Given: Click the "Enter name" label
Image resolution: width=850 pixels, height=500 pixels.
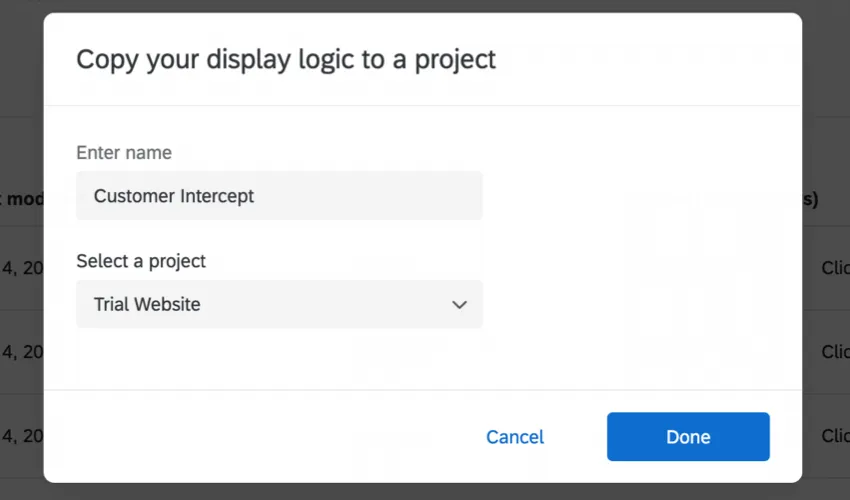Looking at the screenshot, I should click(124, 153).
